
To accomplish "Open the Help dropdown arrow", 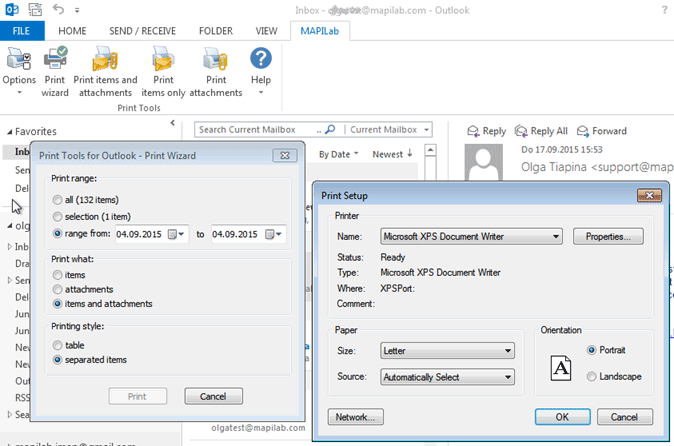I will click(261, 92).
